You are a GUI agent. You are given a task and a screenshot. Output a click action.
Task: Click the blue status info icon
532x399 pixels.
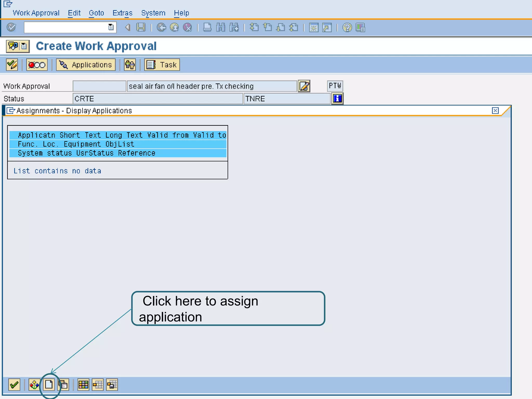pyautogui.click(x=337, y=99)
